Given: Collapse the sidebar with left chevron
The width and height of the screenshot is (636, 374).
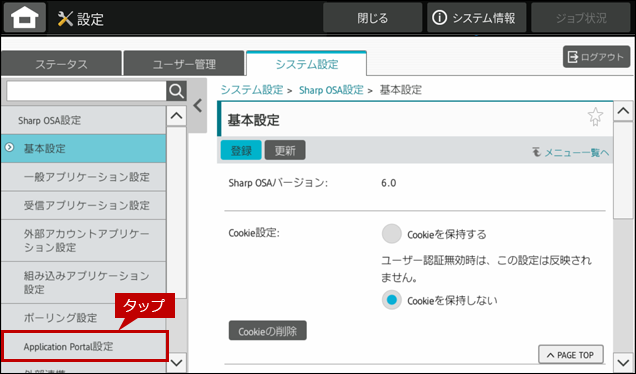Looking at the screenshot, I should click(198, 106).
